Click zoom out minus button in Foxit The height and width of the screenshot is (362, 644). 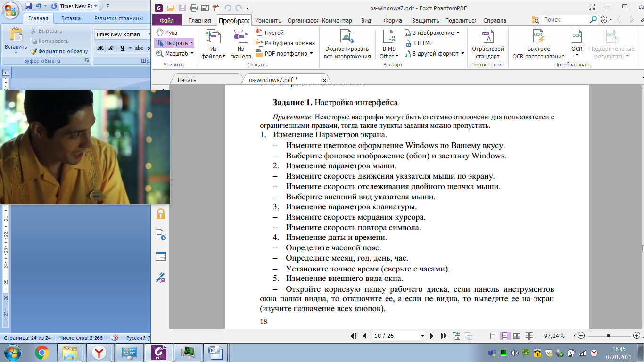tap(581, 336)
